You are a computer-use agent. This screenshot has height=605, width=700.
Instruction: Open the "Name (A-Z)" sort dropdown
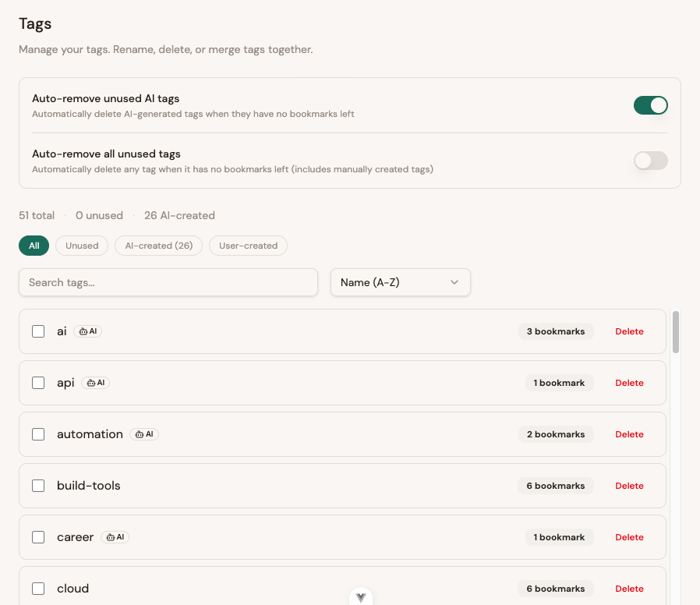pos(400,282)
